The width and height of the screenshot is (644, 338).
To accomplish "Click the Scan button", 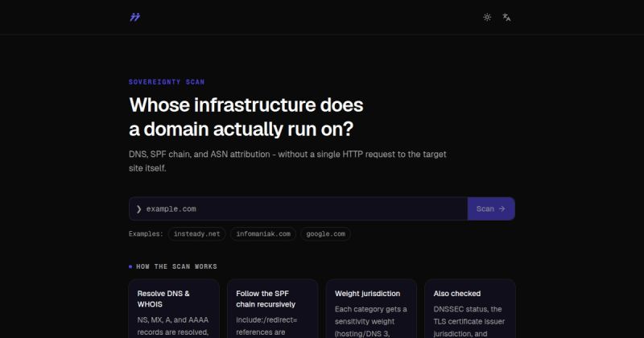I will pyautogui.click(x=491, y=208).
